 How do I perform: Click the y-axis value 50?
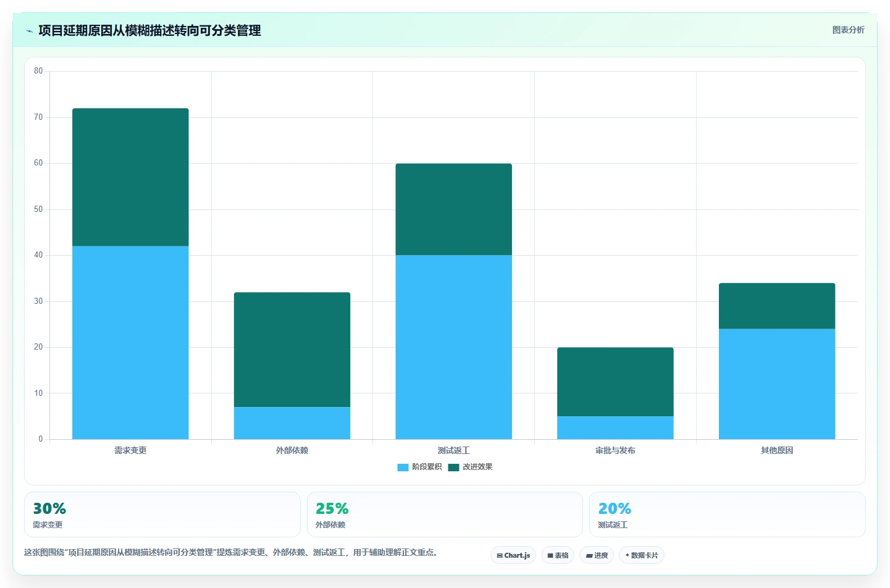pyautogui.click(x=38, y=209)
